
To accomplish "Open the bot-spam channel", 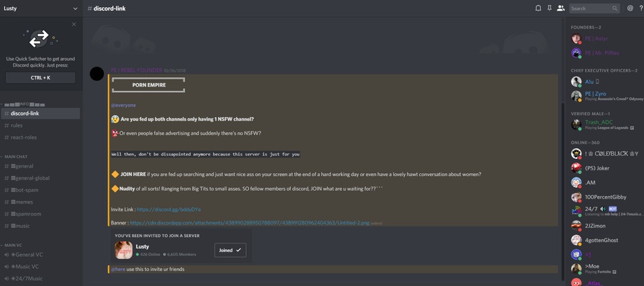I will [x=26, y=190].
